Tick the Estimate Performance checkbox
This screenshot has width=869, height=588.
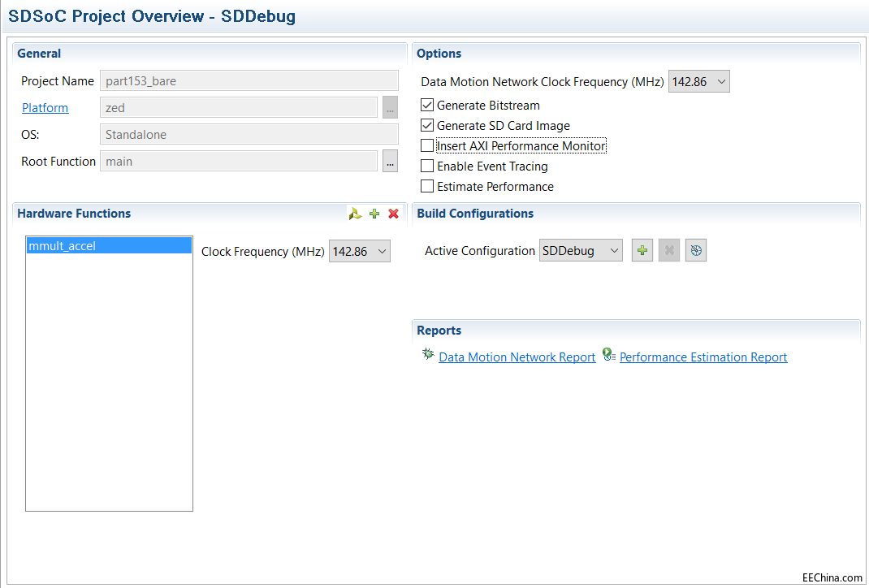tap(427, 187)
